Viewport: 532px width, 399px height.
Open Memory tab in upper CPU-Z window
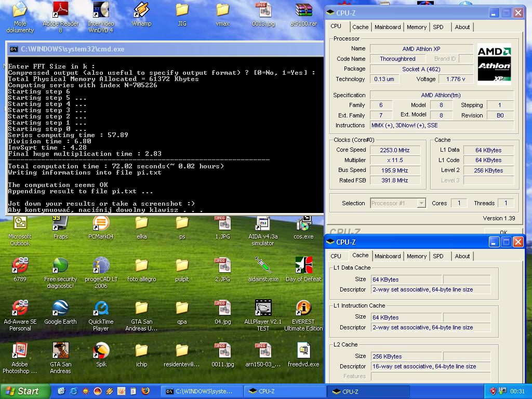[x=417, y=27]
